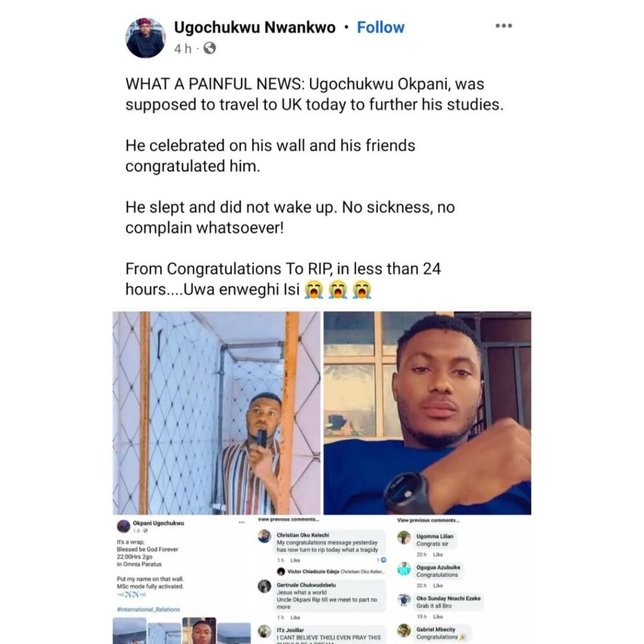Click Gabriel Mbecity's commenter avatar
This screenshot has height=644, width=644.
pos(404,630)
